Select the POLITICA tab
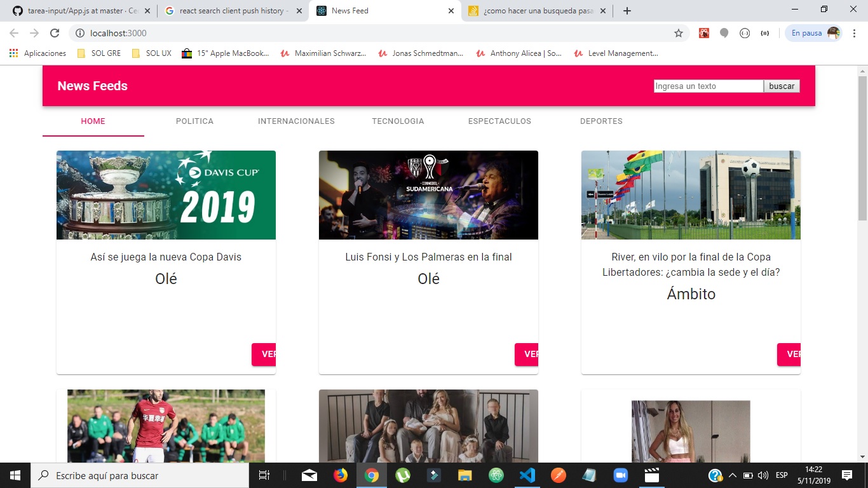This screenshot has height=488, width=868. 194,121
